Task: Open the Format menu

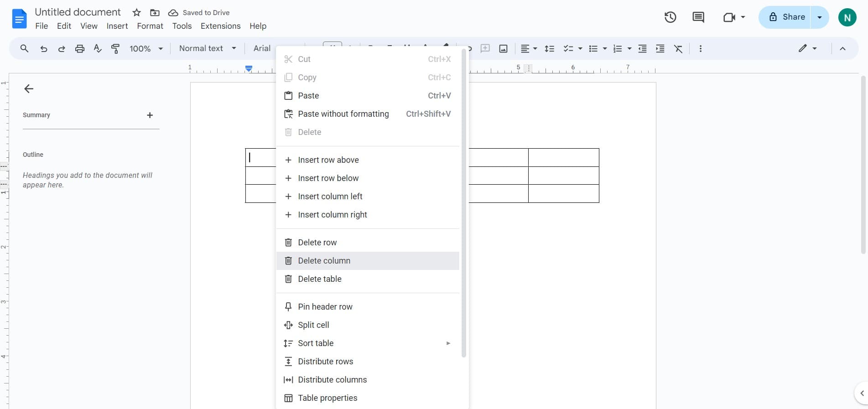Action: (150, 26)
